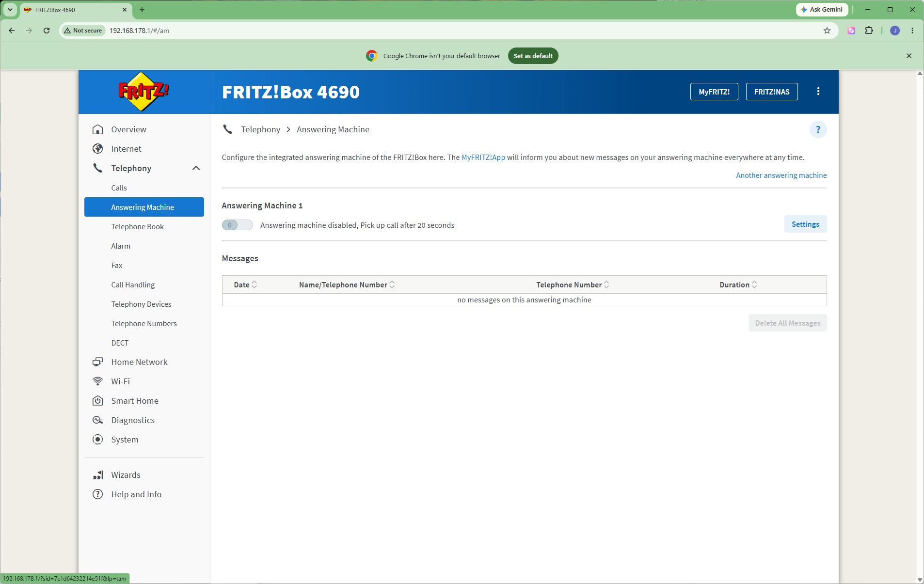
Task: Follow the MyFRITZ!App link
Action: (483, 158)
